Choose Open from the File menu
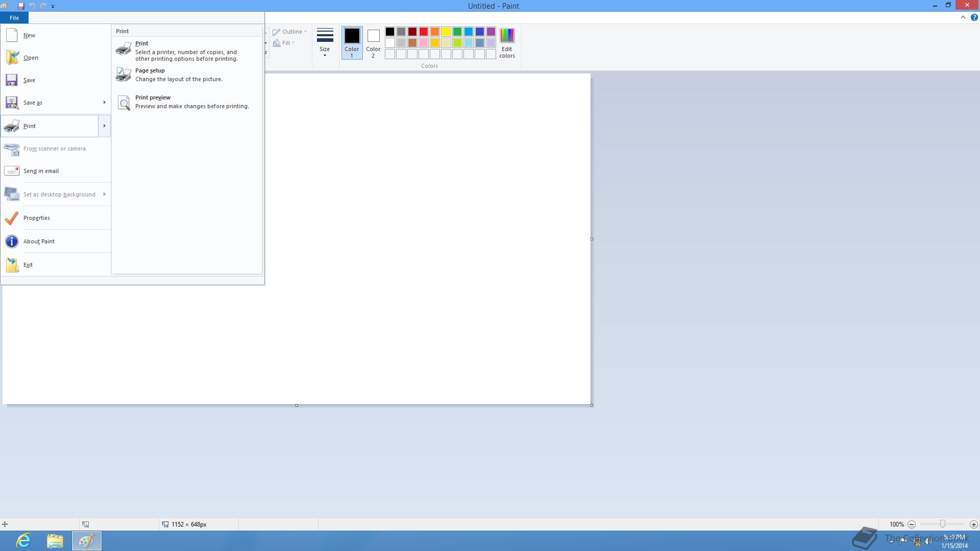Screen dimensions: 980x551 click(x=56, y=58)
